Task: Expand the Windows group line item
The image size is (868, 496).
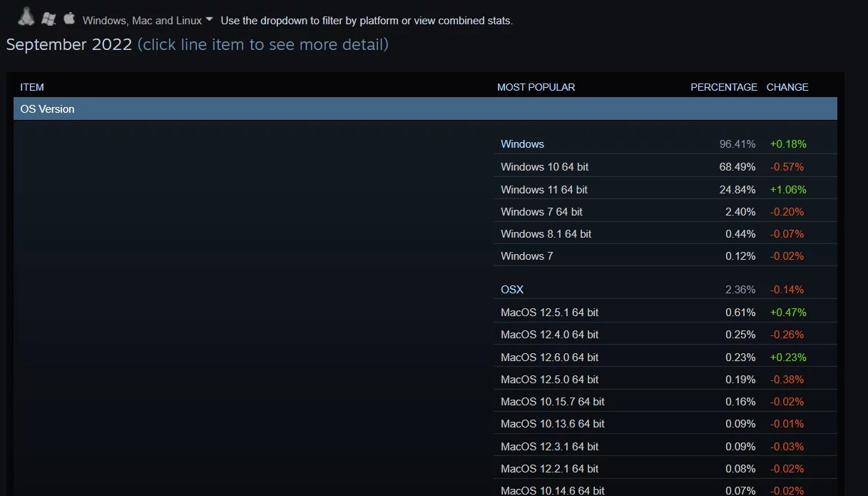Action: coord(522,144)
